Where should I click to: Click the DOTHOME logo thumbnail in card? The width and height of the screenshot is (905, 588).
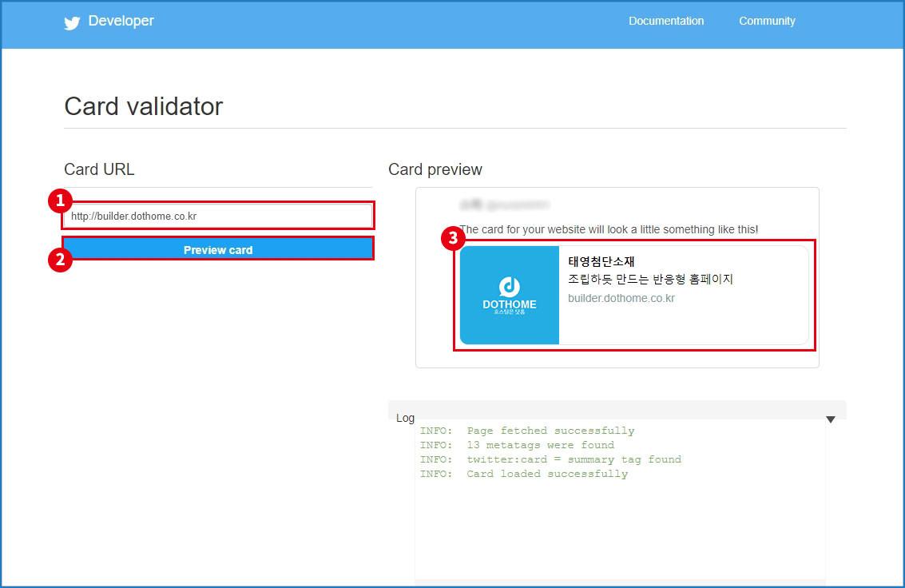point(510,296)
